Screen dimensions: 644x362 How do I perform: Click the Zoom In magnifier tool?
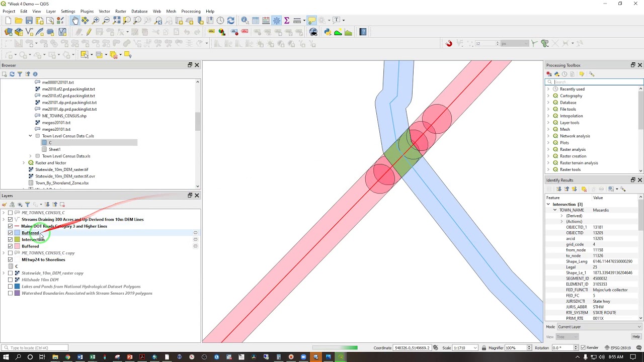(96, 21)
